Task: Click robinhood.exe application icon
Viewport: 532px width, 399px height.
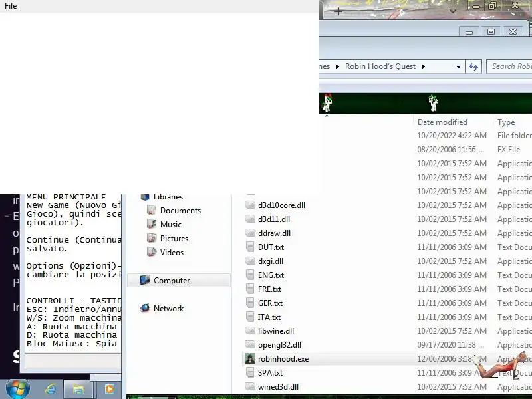Action: 250,358
